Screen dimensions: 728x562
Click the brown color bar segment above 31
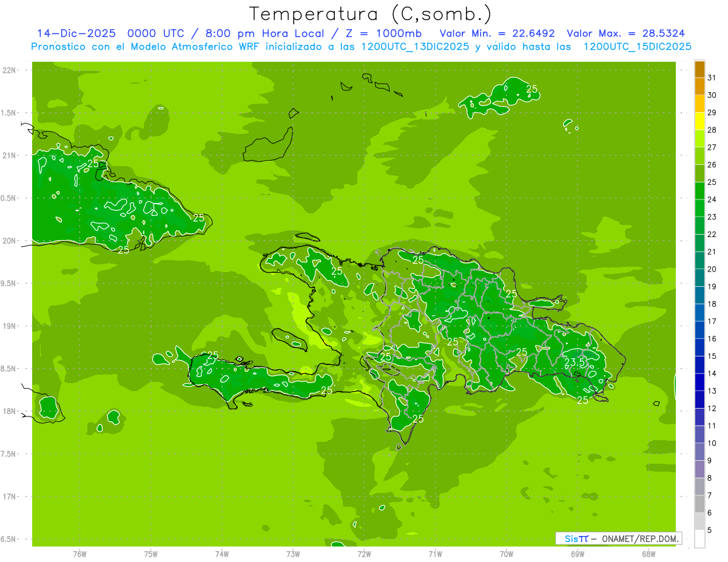click(x=699, y=70)
